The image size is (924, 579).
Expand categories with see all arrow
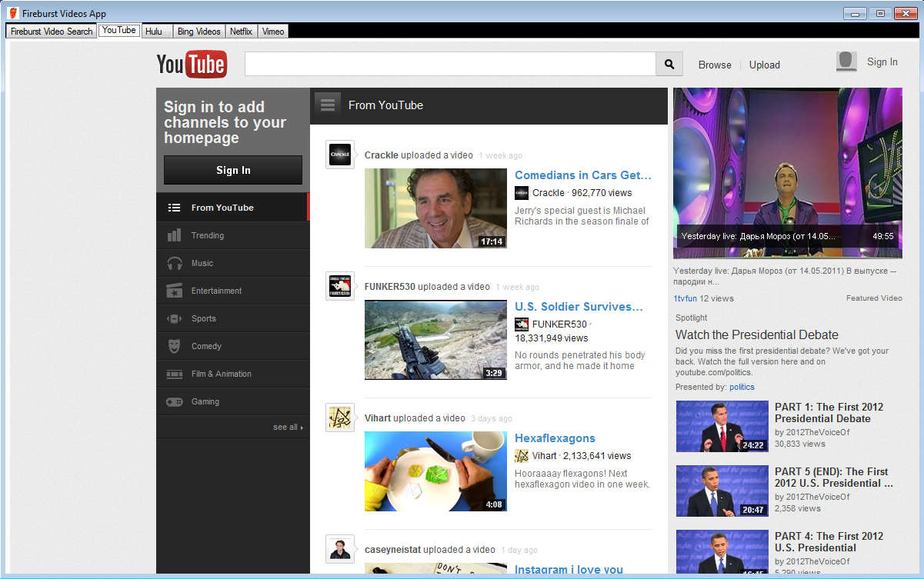tap(288, 427)
